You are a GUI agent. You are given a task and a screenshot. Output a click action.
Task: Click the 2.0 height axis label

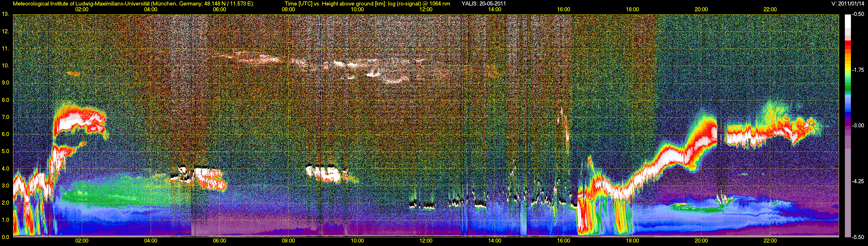[x=5, y=203]
